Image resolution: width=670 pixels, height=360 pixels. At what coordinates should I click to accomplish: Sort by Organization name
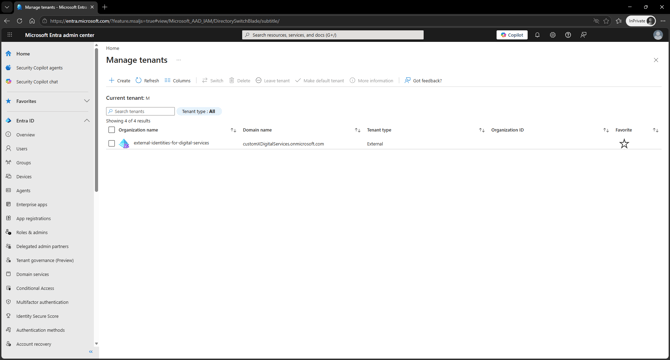click(233, 130)
